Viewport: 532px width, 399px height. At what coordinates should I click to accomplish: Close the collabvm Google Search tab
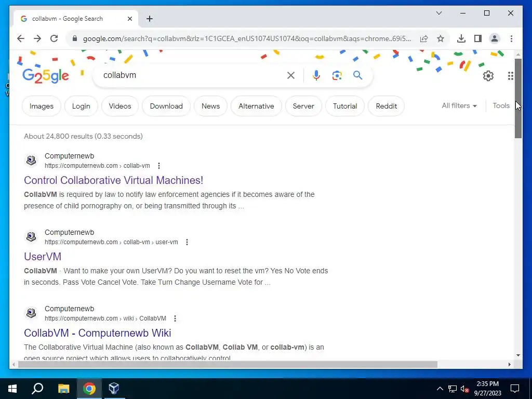pyautogui.click(x=129, y=19)
